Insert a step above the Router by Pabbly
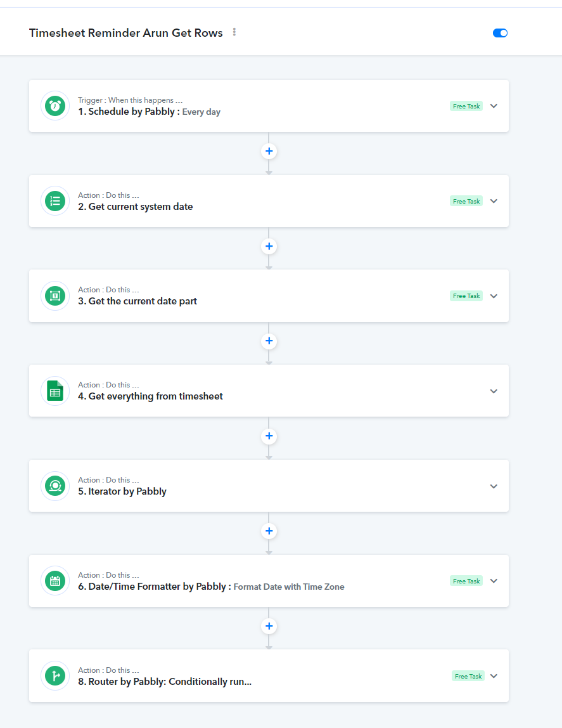The width and height of the screenshot is (562, 728). tap(269, 626)
